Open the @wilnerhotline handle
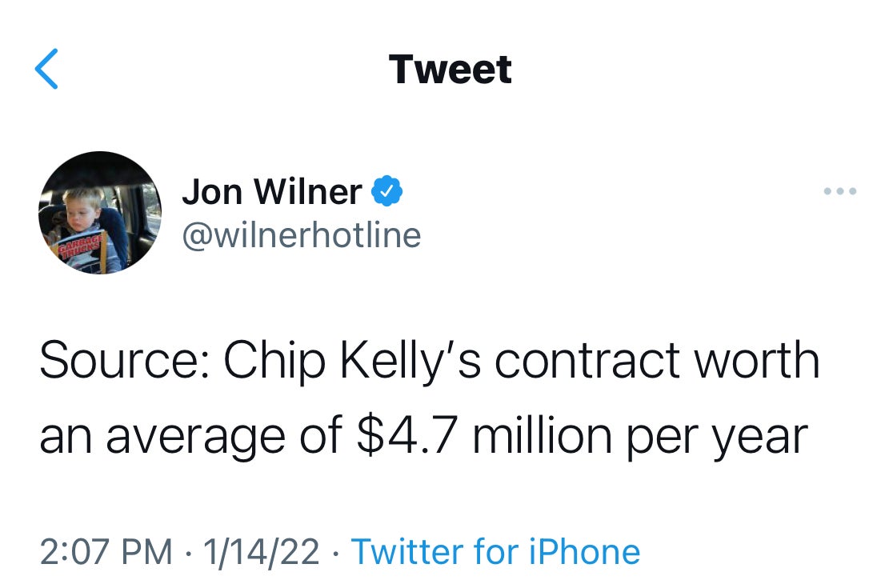893x588 pixels. coord(301,235)
